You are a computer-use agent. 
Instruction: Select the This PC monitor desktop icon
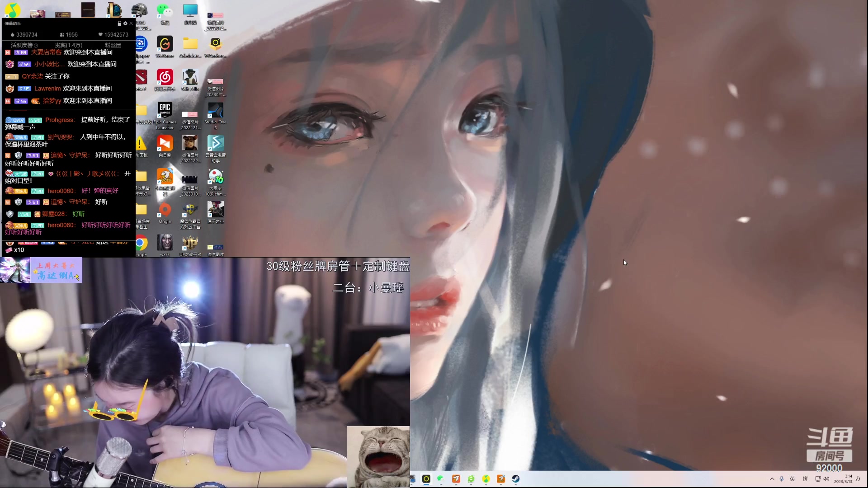point(190,14)
